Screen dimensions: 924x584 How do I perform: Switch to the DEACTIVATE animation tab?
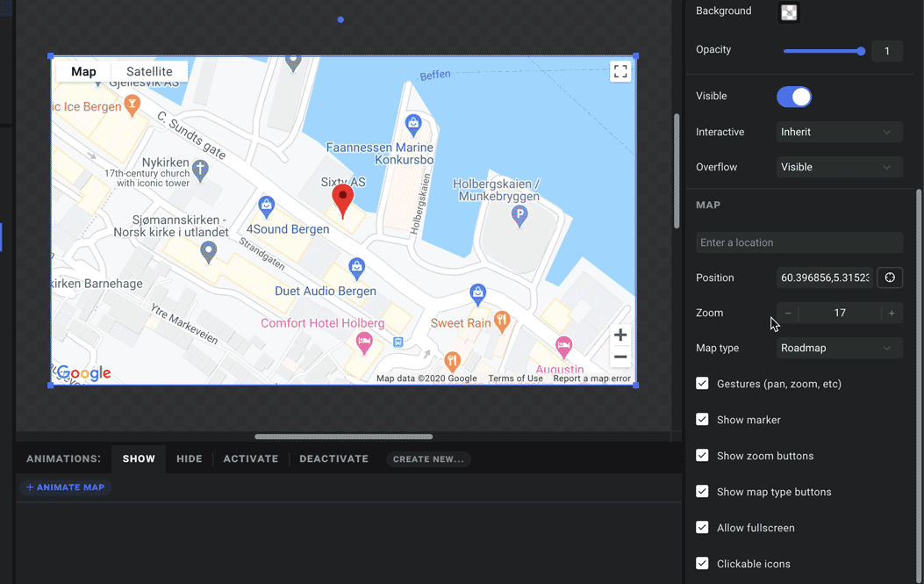pyautogui.click(x=333, y=459)
